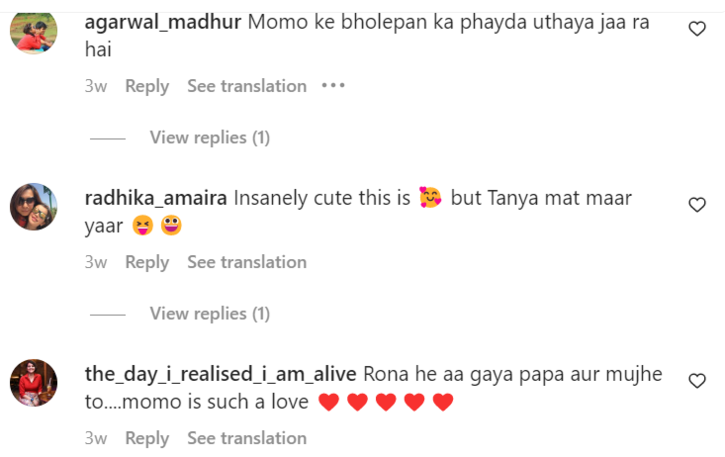Like radhika_amaira's comment with heart icon
Screen dimensions: 725x457
pyautogui.click(x=698, y=204)
